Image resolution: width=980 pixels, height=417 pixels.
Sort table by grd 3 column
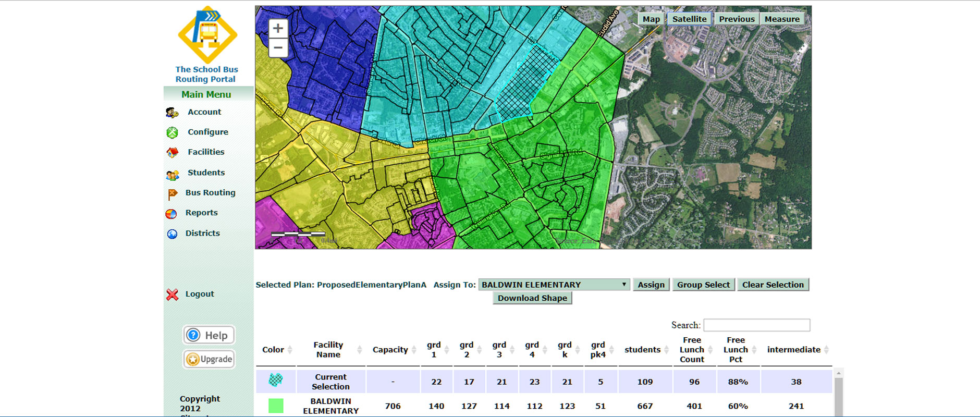tap(502, 350)
